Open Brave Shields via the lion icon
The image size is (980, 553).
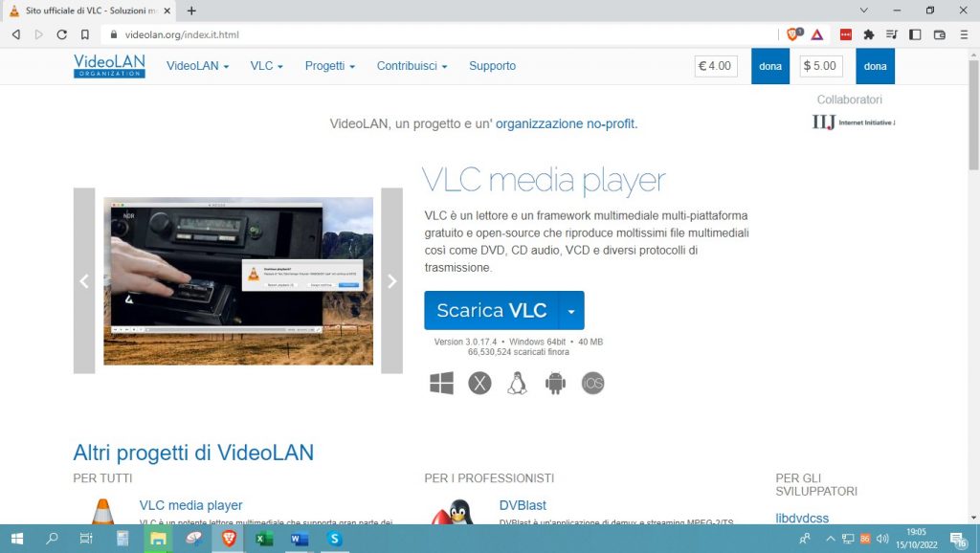pyautogui.click(x=791, y=33)
